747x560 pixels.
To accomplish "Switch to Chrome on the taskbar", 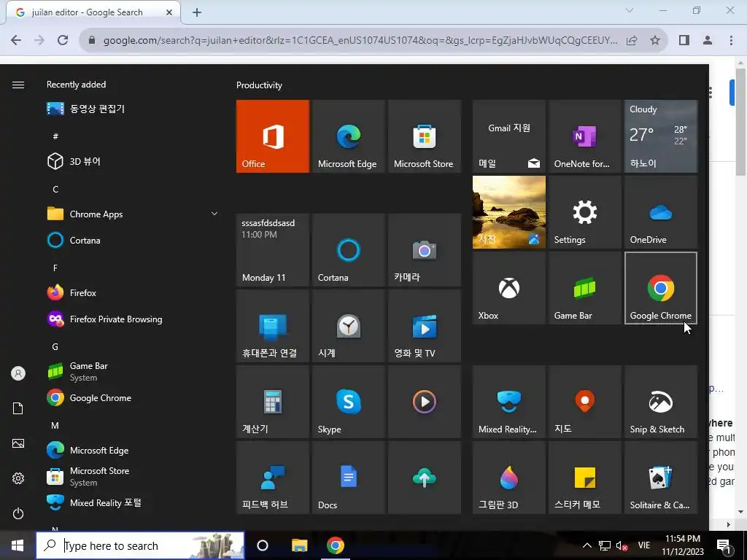I will (336, 545).
